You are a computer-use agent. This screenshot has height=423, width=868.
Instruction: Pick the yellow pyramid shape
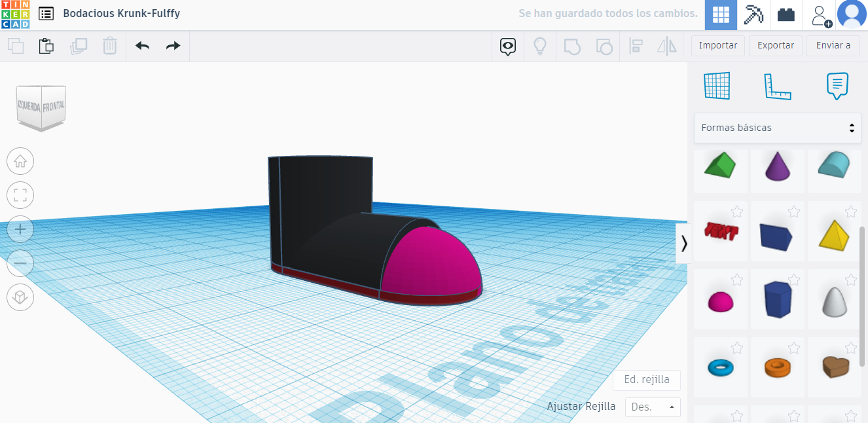834,234
